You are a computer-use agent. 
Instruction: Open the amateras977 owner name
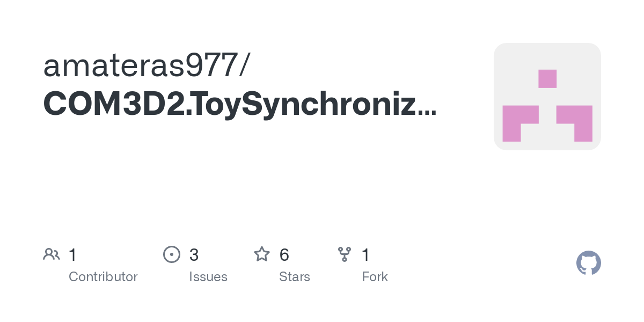pyautogui.click(x=142, y=65)
